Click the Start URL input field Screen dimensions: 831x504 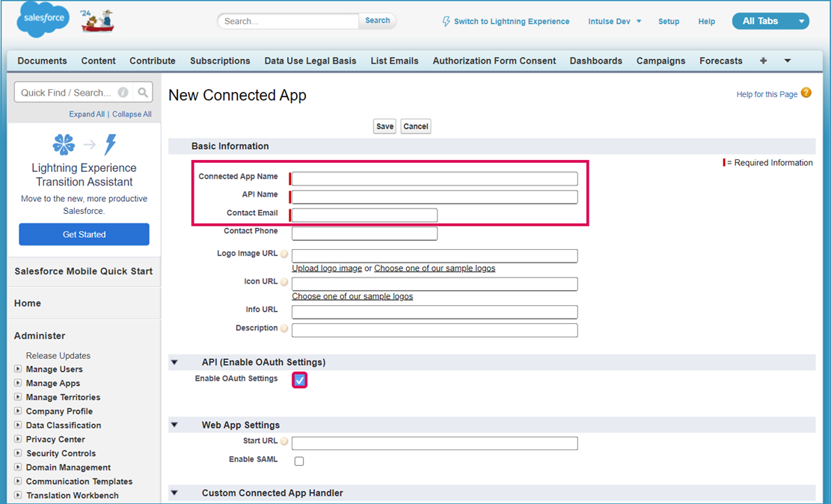click(435, 443)
